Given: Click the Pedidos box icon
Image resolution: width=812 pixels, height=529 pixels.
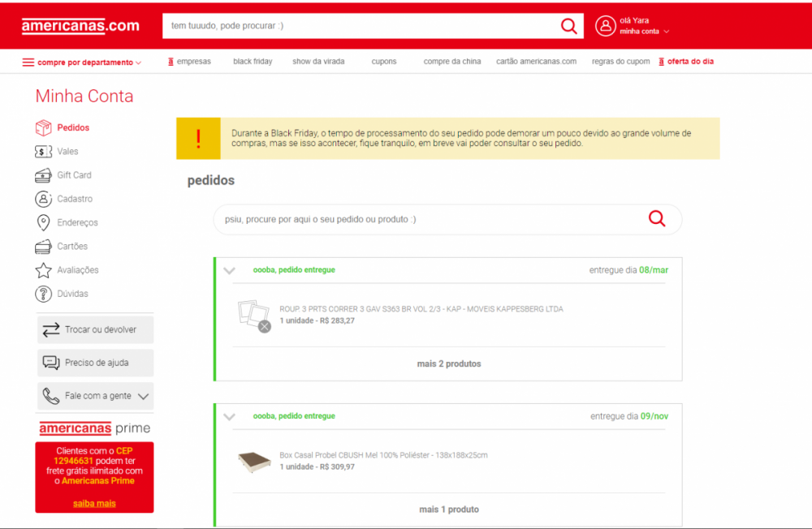Looking at the screenshot, I should pyautogui.click(x=44, y=128).
